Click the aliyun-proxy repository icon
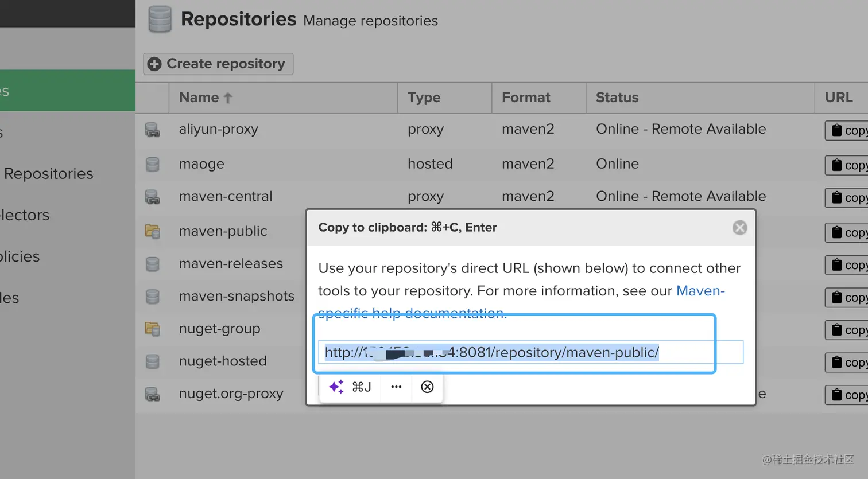This screenshot has height=479, width=868. tap(153, 130)
